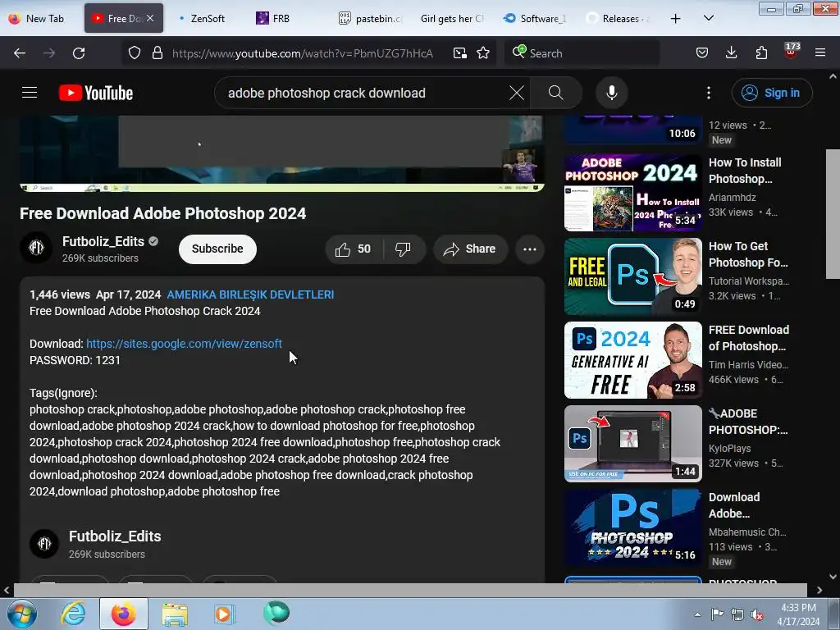The width and height of the screenshot is (840, 630).
Task: Open the taskbar clock 4:33 PM
Action: 798,614
